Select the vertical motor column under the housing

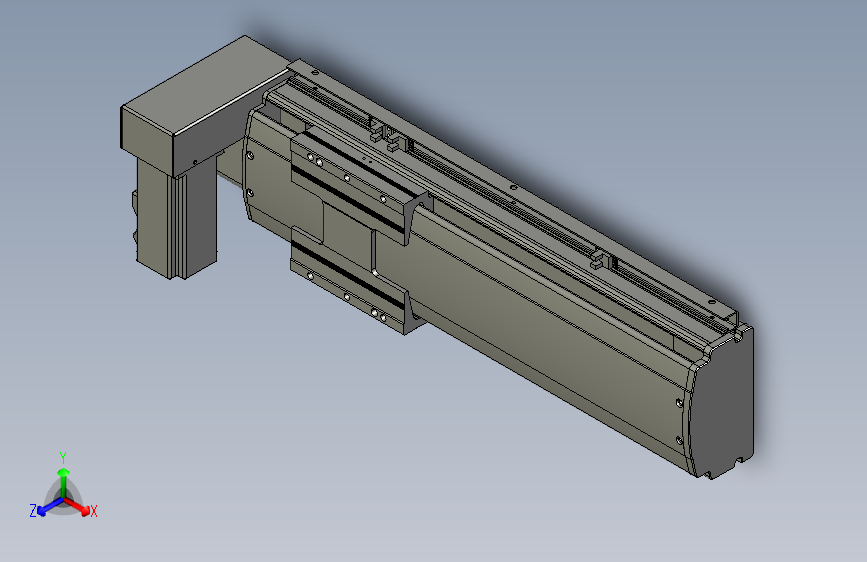pyautogui.click(x=176, y=218)
